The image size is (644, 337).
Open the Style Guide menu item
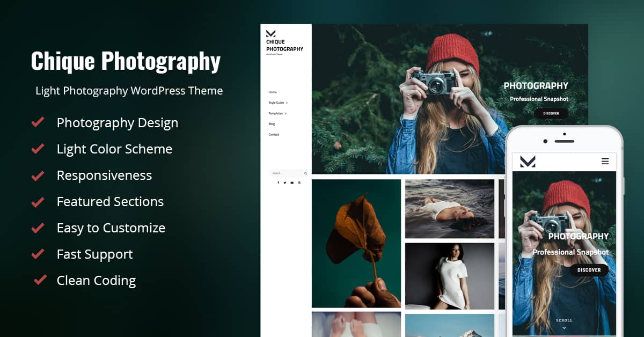276,102
